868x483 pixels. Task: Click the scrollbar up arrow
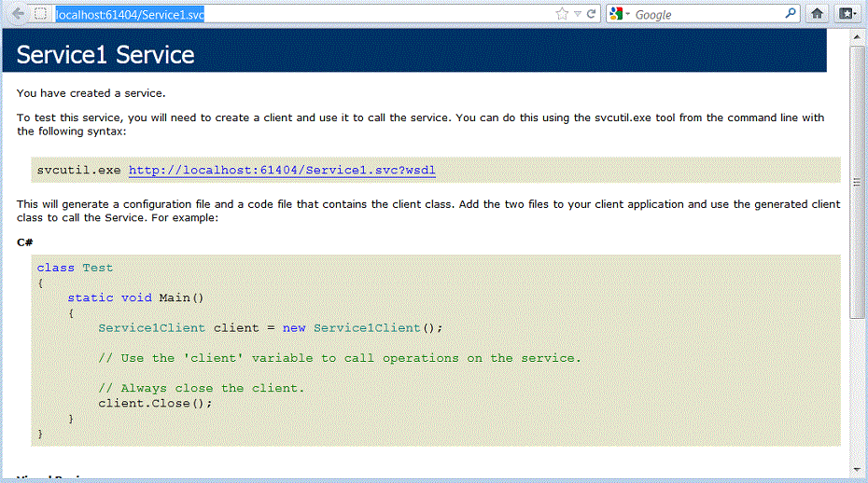click(x=858, y=35)
